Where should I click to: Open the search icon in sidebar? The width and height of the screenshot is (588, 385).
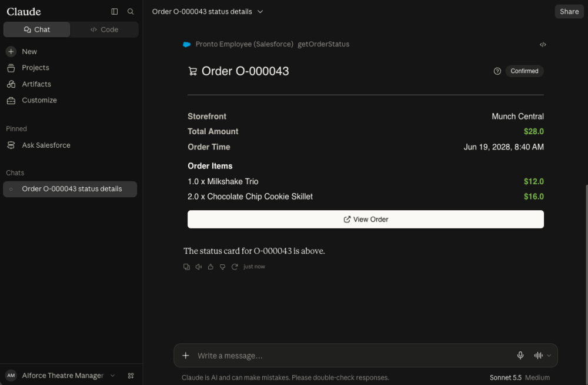(x=131, y=12)
